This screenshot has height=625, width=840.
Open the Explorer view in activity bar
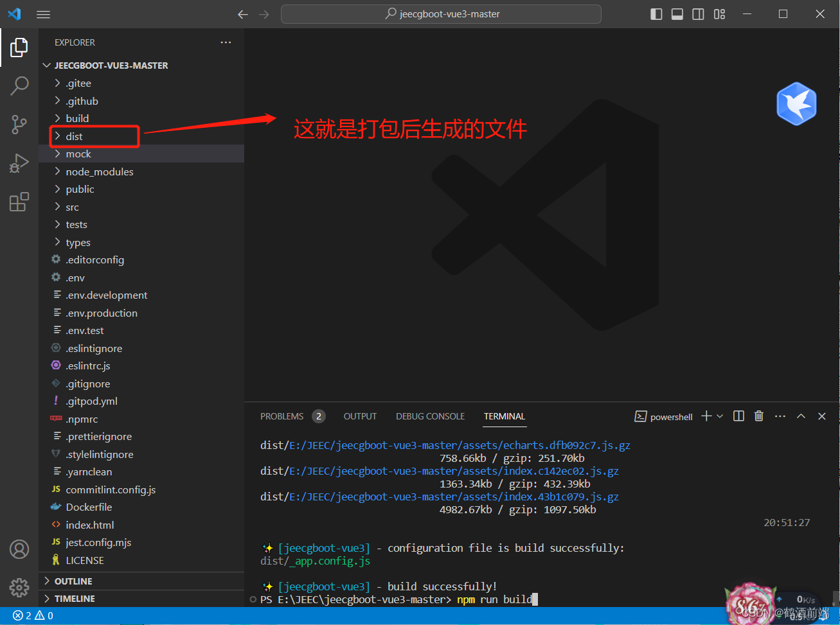coord(19,48)
